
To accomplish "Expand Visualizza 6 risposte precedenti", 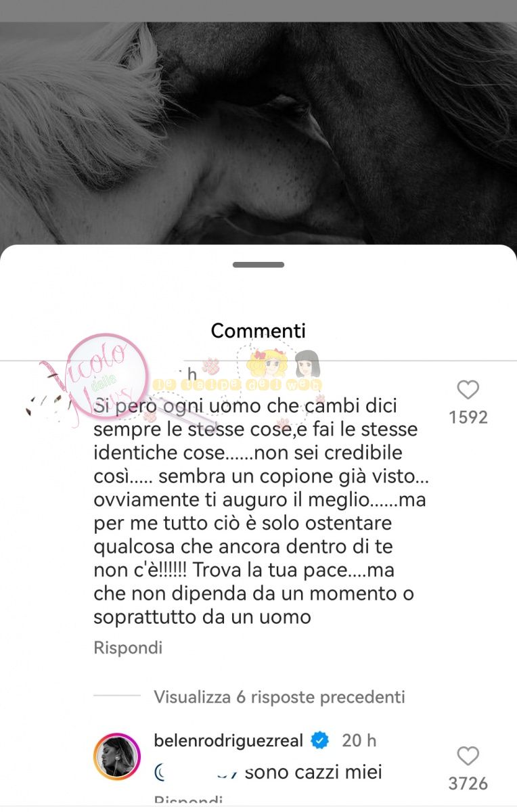I will (279, 697).
